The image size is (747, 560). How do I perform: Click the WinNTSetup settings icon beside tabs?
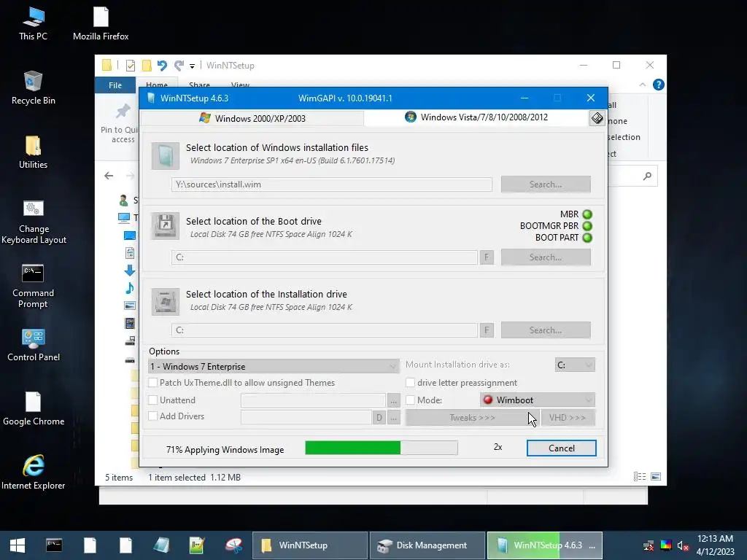point(597,118)
